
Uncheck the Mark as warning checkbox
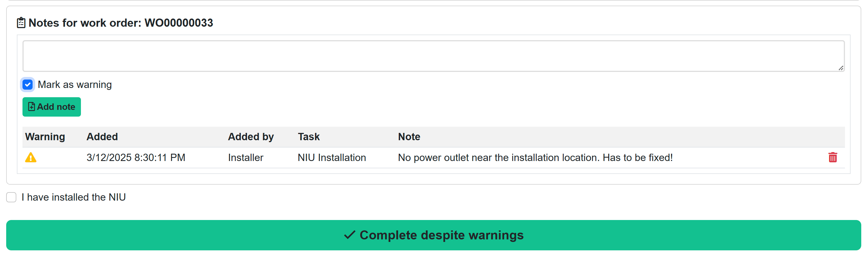tap(28, 85)
